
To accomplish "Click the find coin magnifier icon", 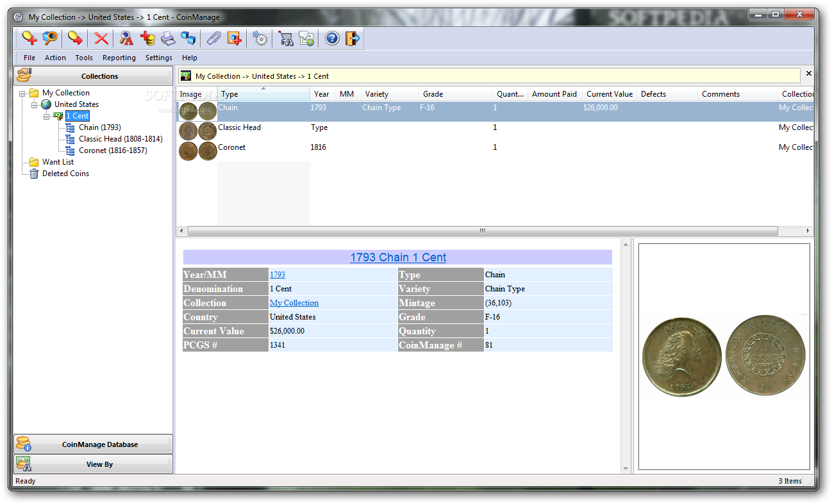I will [50, 38].
